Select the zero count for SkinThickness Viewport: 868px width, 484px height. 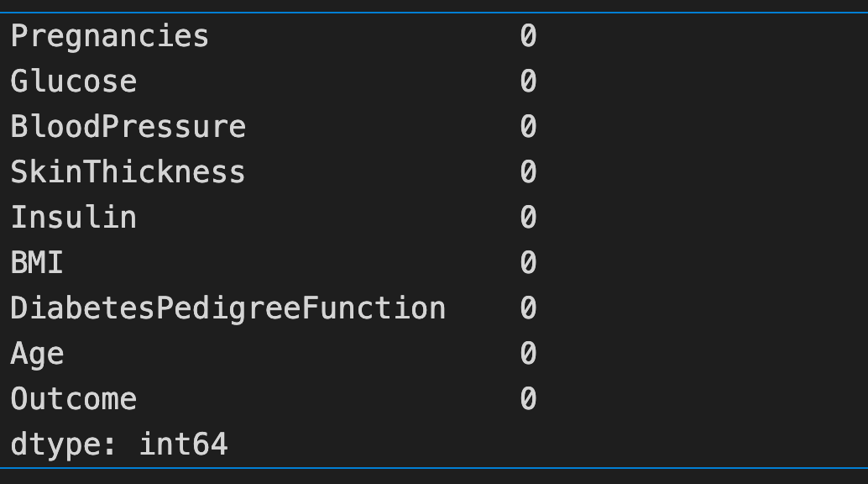point(528,172)
